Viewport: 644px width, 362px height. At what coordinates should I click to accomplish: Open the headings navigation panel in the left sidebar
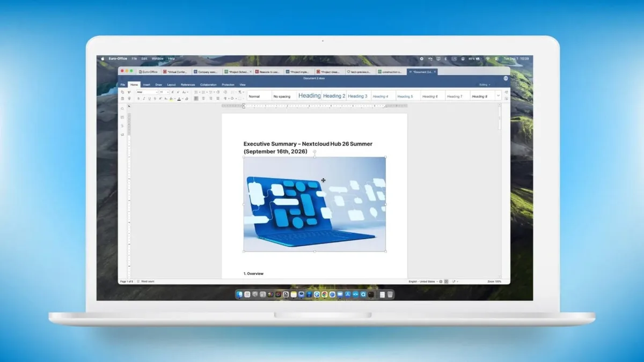[x=122, y=126]
